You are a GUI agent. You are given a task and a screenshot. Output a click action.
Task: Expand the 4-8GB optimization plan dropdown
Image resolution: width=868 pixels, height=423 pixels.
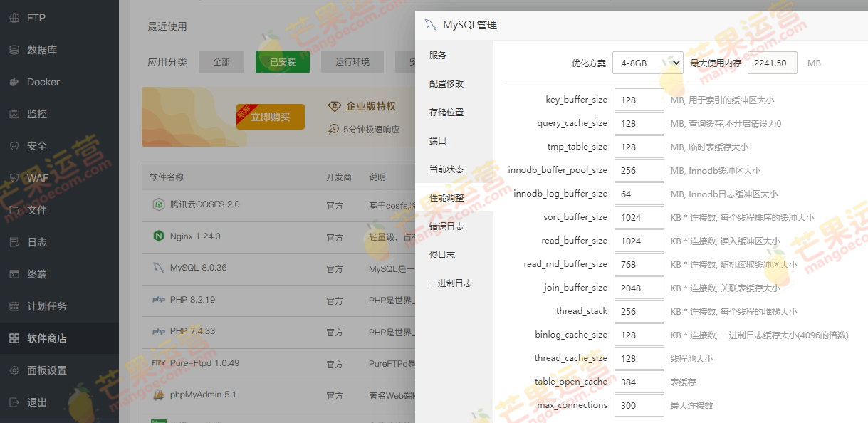point(647,63)
